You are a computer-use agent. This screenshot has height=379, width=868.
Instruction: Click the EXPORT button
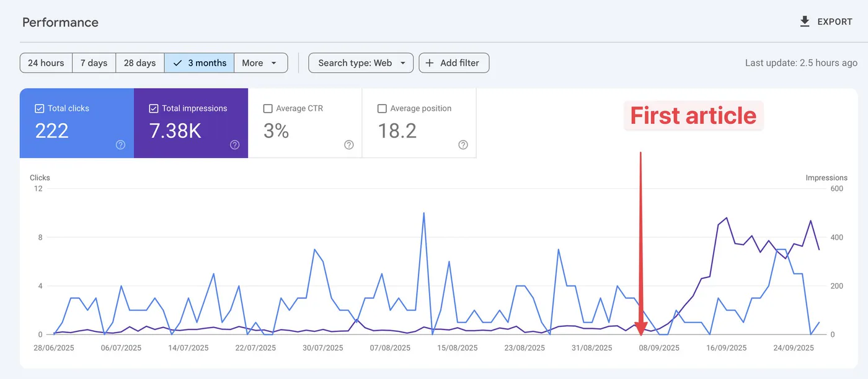tap(826, 22)
